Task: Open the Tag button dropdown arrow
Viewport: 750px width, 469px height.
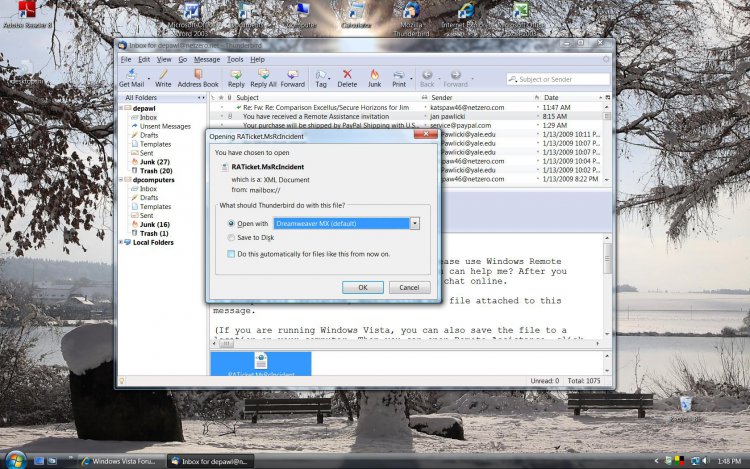Action: click(330, 79)
